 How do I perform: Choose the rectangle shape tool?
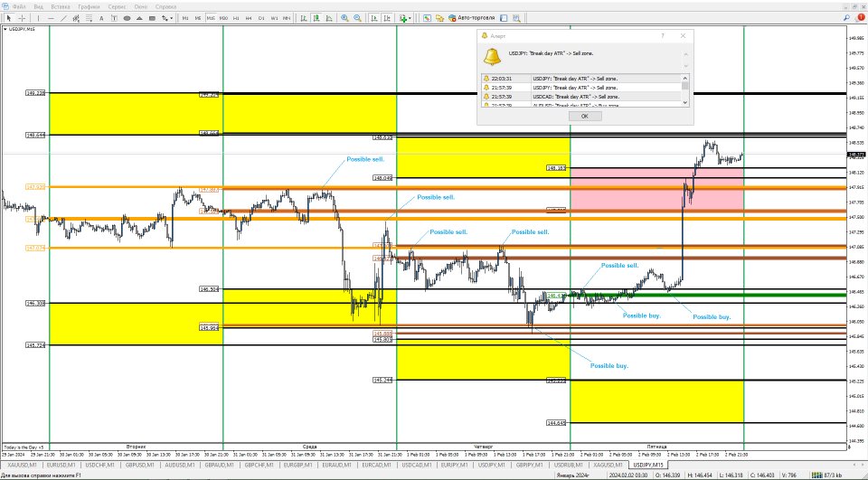tap(152, 18)
